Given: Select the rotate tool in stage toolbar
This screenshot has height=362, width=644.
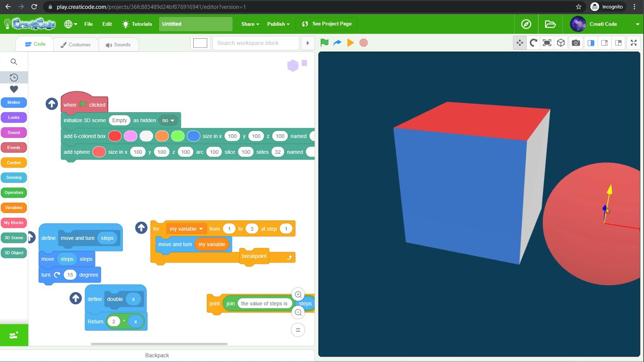Looking at the screenshot, I should [534, 43].
